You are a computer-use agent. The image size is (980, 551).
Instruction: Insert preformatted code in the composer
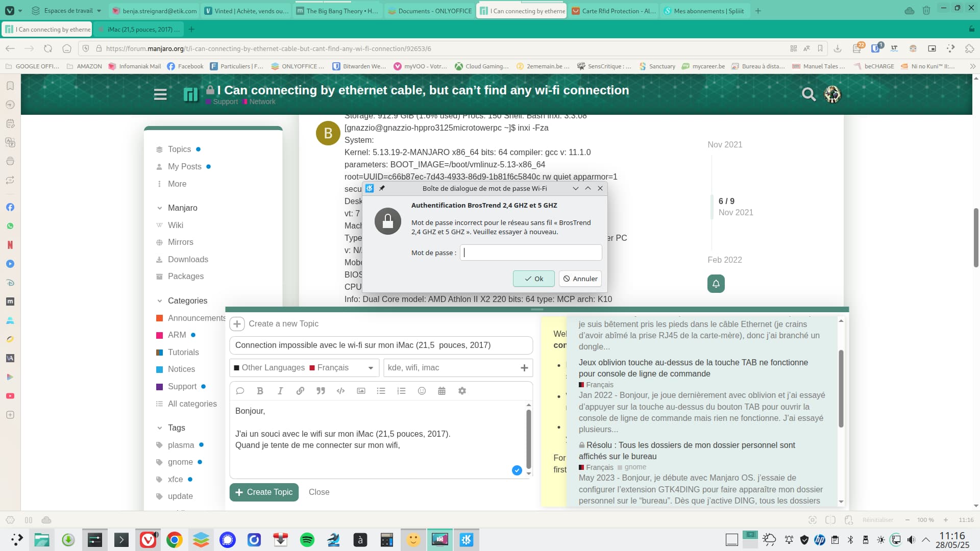pos(340,391)
